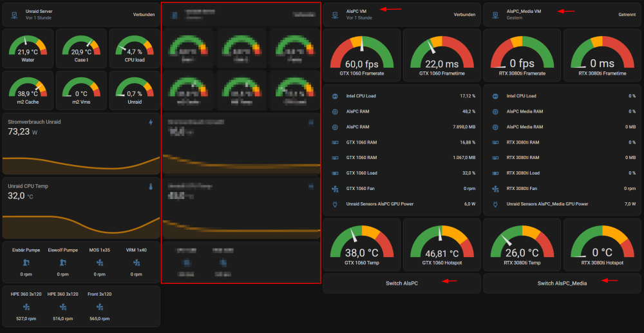This screenshot has height=333, width=644.
Task: Click the Stromverbrauch Unraid history graph
Action: click(81, 164)
